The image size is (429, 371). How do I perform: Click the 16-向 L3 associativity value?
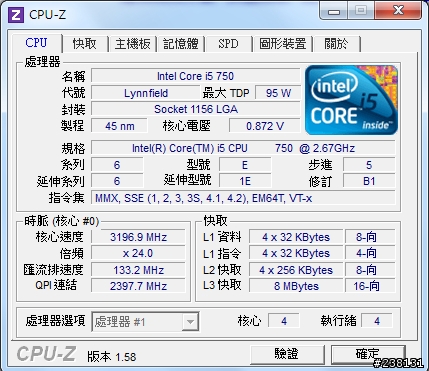[x=370, y=286]
